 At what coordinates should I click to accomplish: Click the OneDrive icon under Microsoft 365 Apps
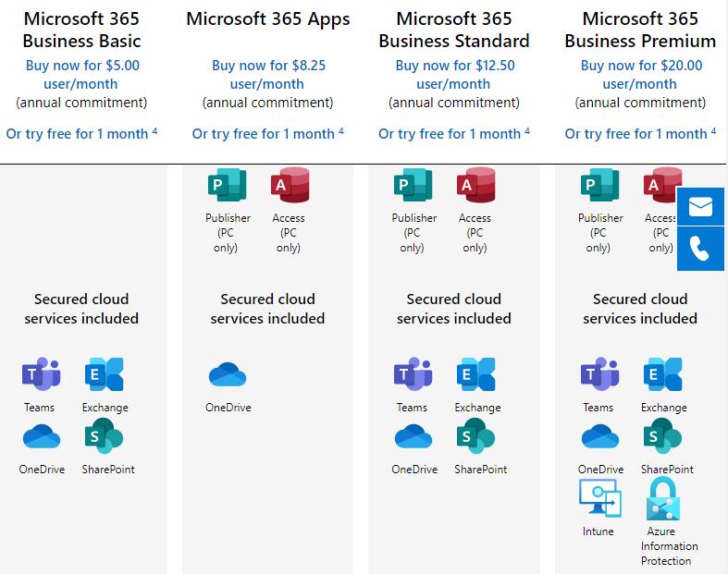[228, 374]
